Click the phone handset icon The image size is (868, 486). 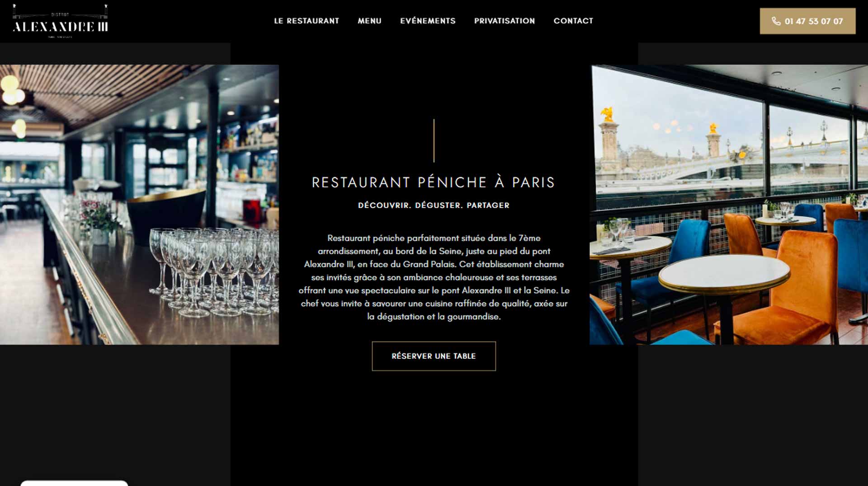pos(776,21)
